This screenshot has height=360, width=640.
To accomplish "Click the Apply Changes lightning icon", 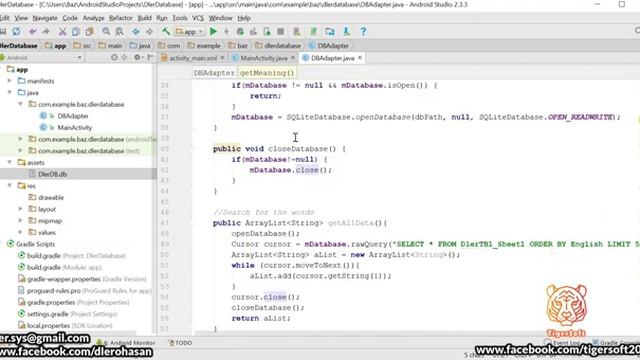I will click(x=227, y=31).
